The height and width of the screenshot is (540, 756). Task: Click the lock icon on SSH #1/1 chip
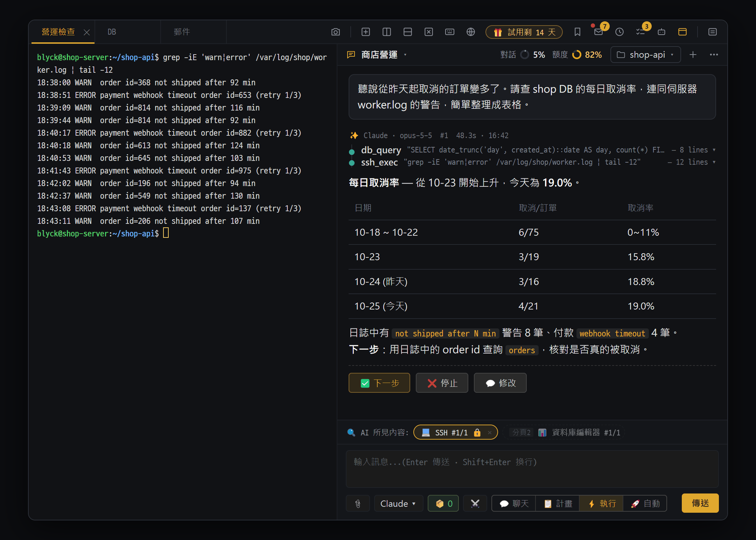(477, 432)
